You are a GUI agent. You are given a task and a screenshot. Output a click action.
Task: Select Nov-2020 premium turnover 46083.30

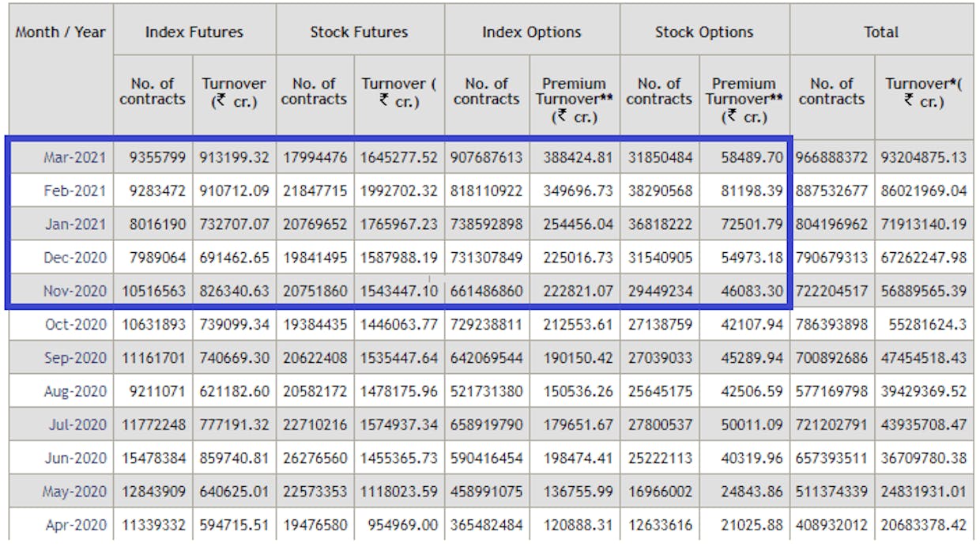[752, 291]
